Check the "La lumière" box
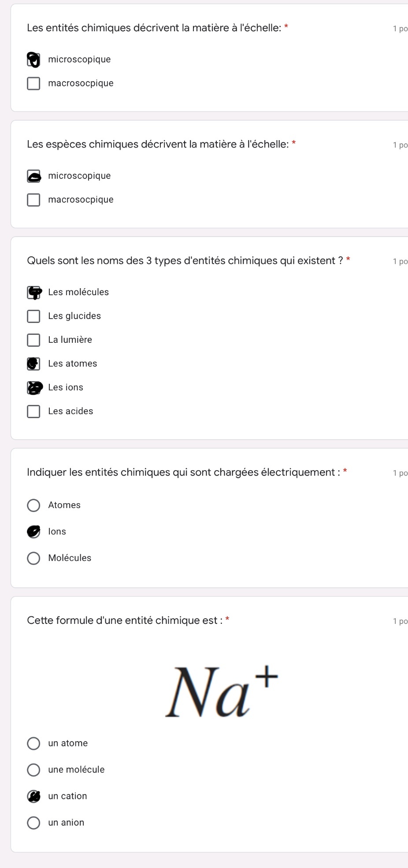Viewport: 408px width, 868px height. click(x=33, y=340)
